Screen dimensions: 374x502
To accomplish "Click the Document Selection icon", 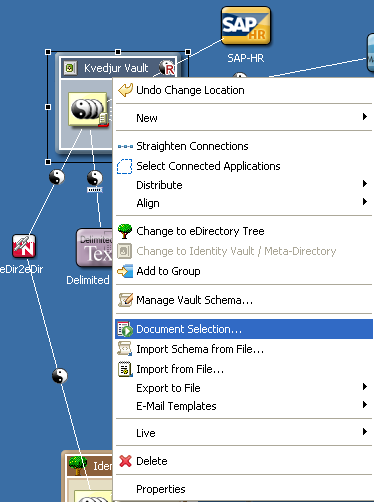I will (125, 329).
